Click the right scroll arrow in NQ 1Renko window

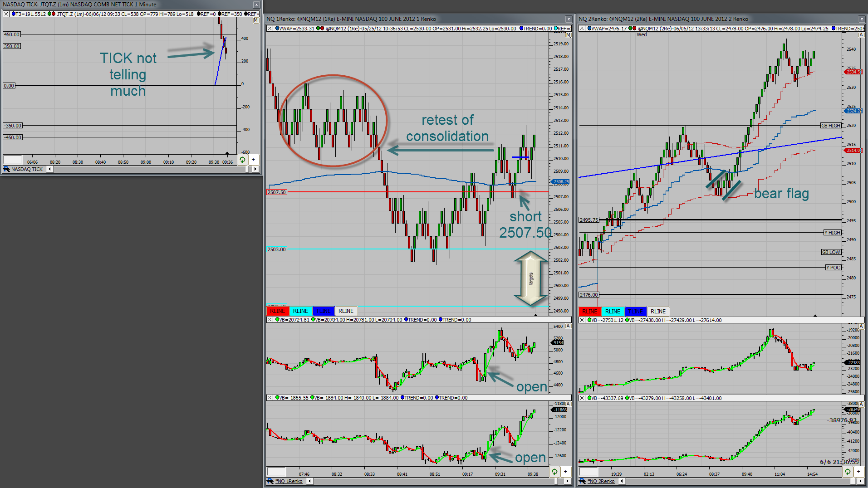(x=568, y=481)
